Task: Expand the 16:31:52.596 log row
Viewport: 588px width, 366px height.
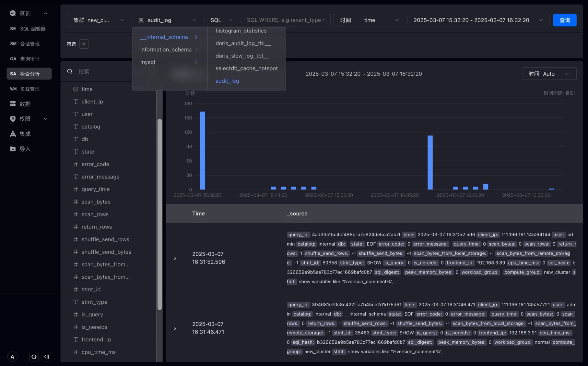Action: (175, 258)
